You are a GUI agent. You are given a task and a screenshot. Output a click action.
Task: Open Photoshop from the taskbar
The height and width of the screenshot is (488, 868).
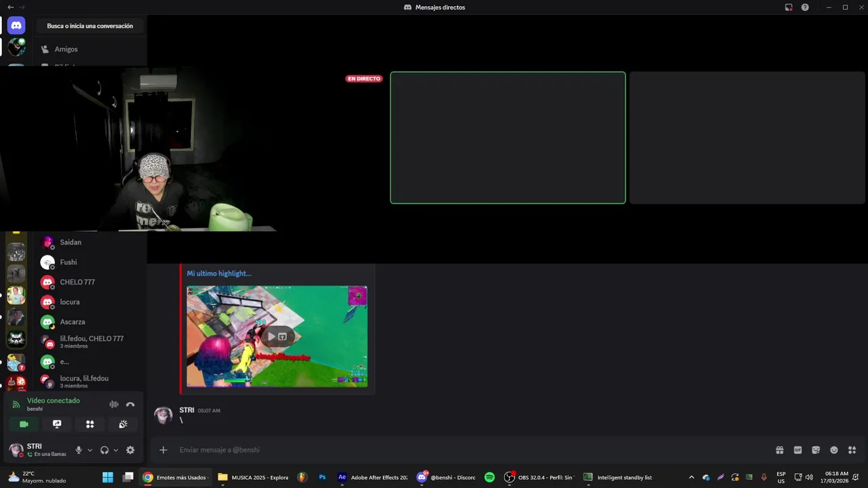[x=323, y=477]
